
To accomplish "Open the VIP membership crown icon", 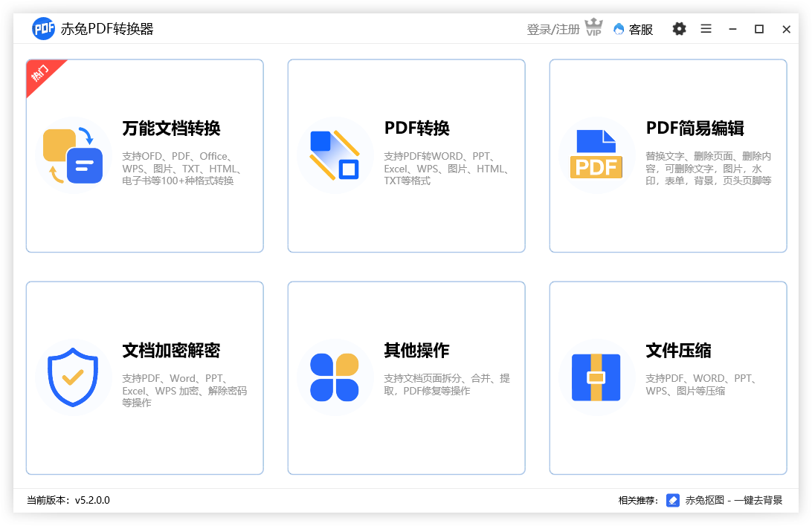I will [593, 28].
